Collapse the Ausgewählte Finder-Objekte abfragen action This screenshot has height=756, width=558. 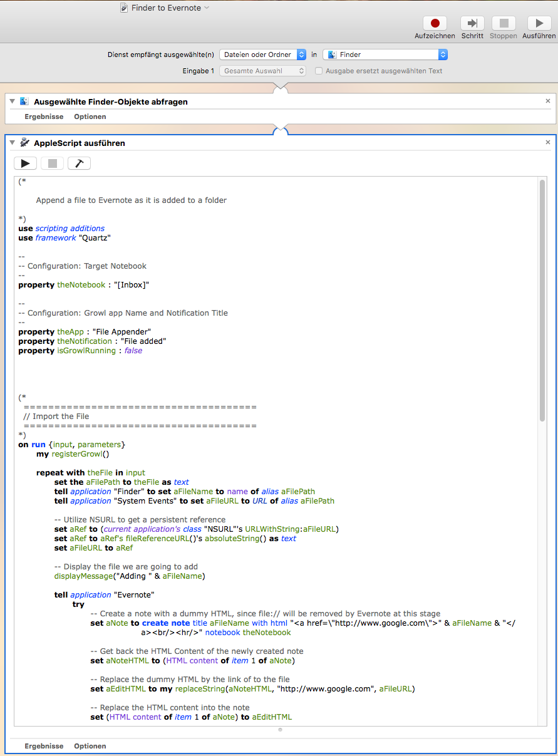point(12,101)
